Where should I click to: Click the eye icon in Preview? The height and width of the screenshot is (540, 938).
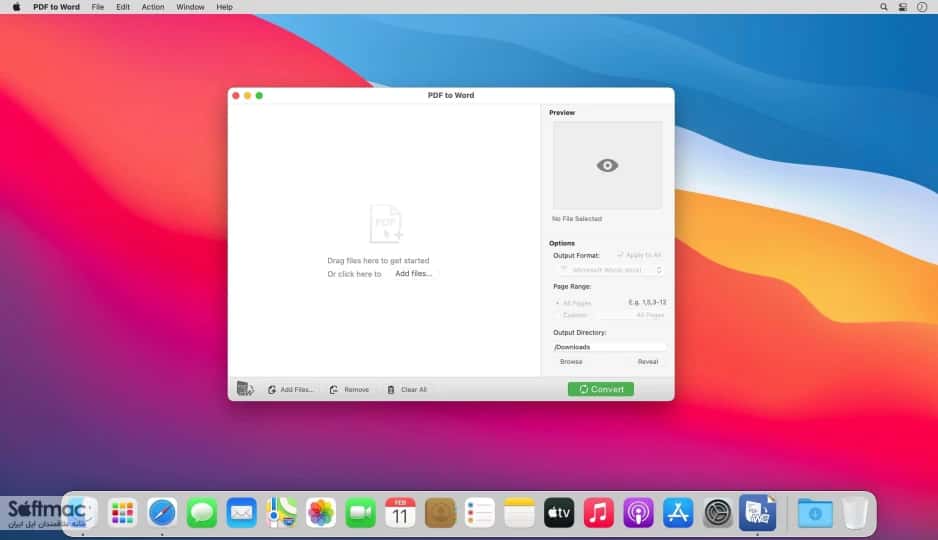607,166
